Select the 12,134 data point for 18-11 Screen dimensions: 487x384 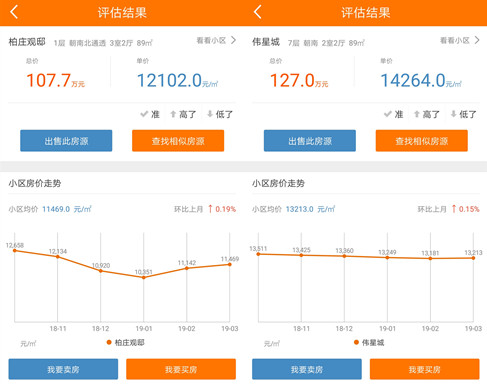pyautogui.click(x=58, y=257)
